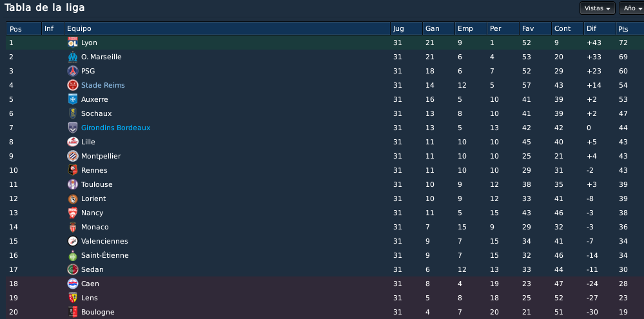This screenshot has width=644, height=319.
Task: Click the Montpellier club badge
Action: click(73, 156)
